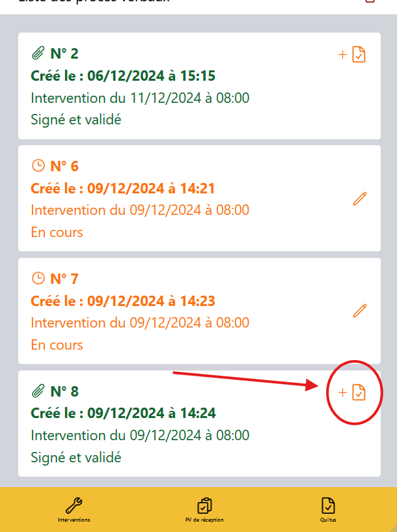The image size is (397, 532).
Task: Click the clock icon beside N° 7
Action: pos(38,278)
